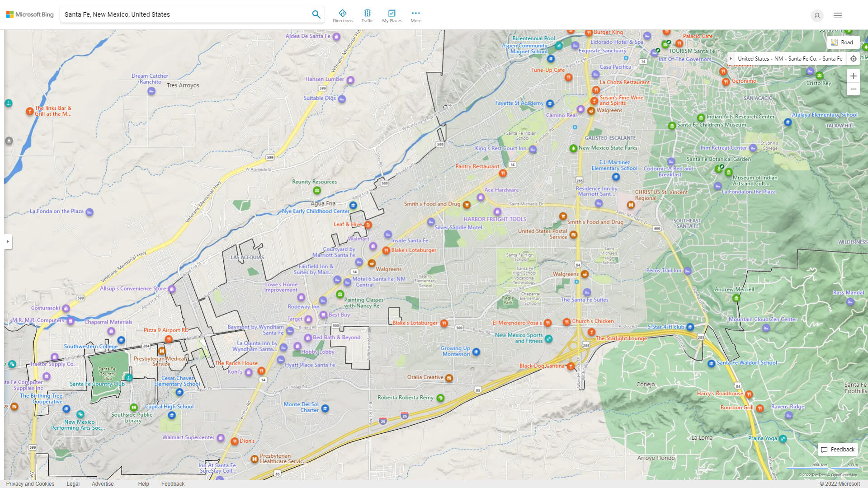The height and width of the screenshot is (488, 868).
Task: Expand the breadcrumb chevron before United States
Action: pos(731,58)
